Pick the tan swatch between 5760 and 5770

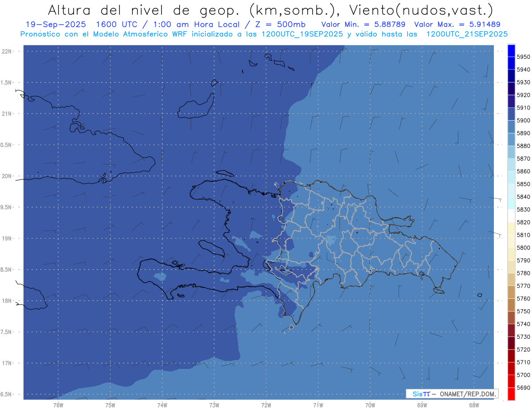click(x=511, y=292)
